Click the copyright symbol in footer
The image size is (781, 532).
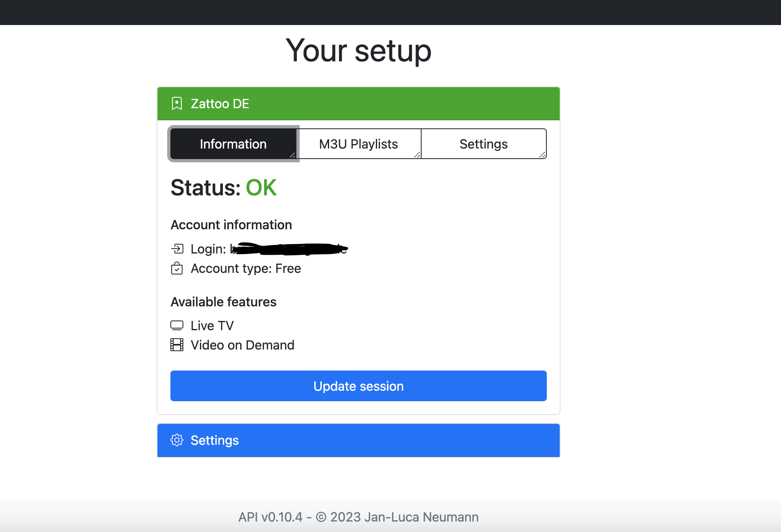(x=321, y=517)
